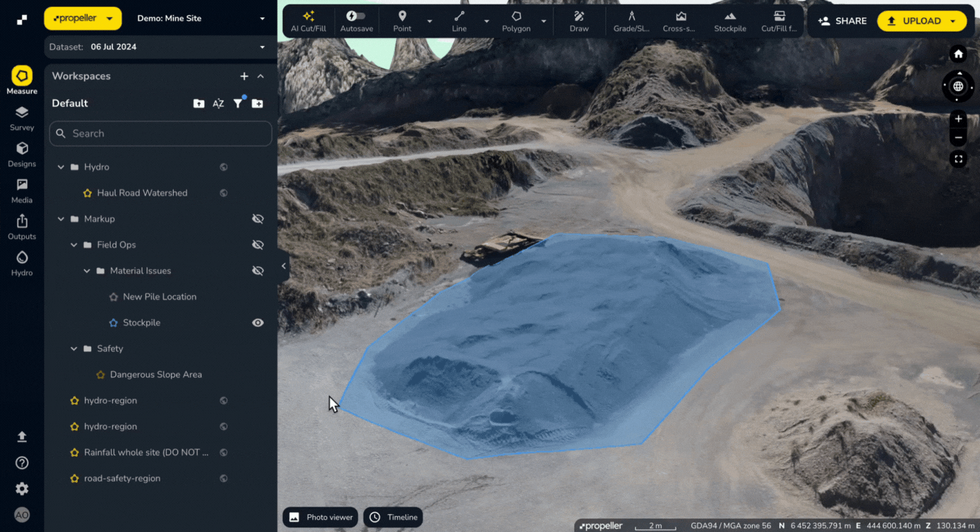Show the Markup folder layers

pyautogui.click(x=258, y=219)
